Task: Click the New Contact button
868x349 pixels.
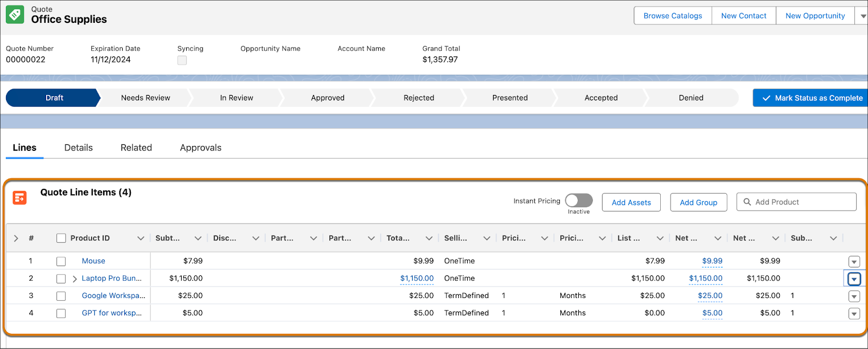Action: pos(744,16)
